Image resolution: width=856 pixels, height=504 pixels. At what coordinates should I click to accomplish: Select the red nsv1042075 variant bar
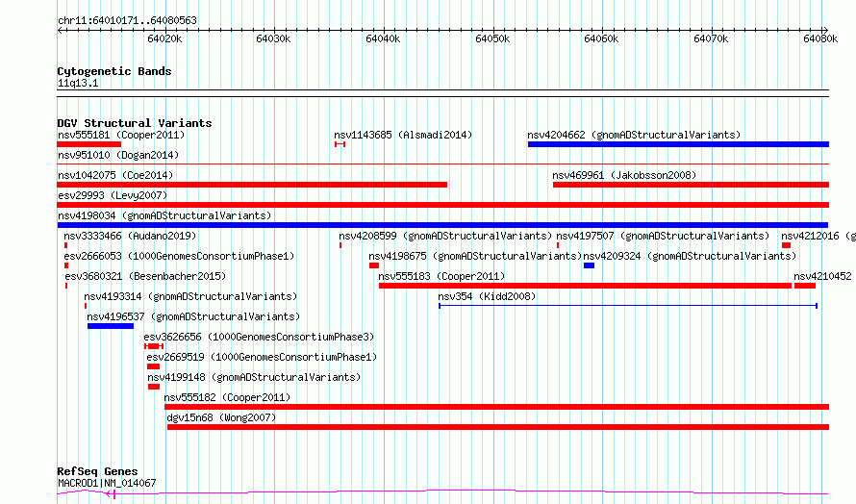click(252, 185)
